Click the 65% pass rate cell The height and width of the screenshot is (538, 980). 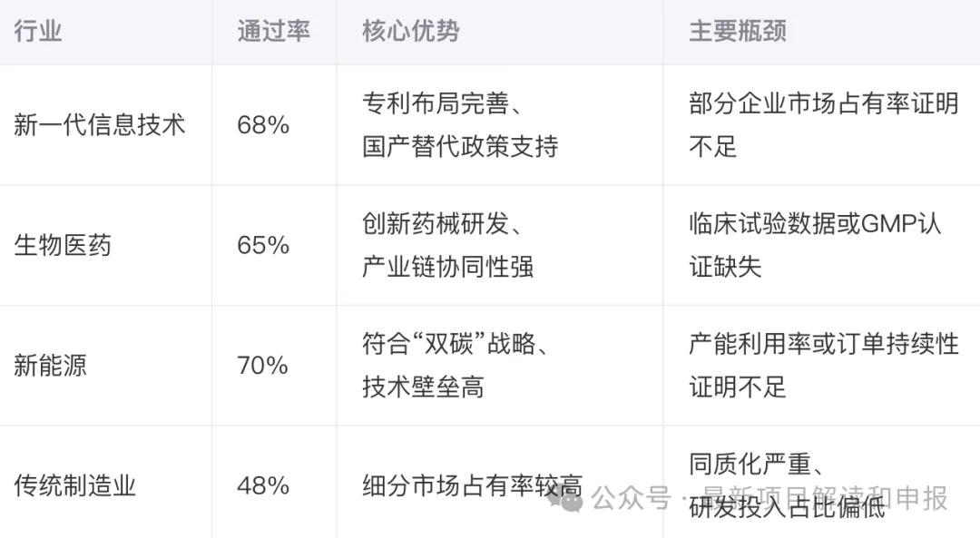pyautogui.click(x=263, y=245)
